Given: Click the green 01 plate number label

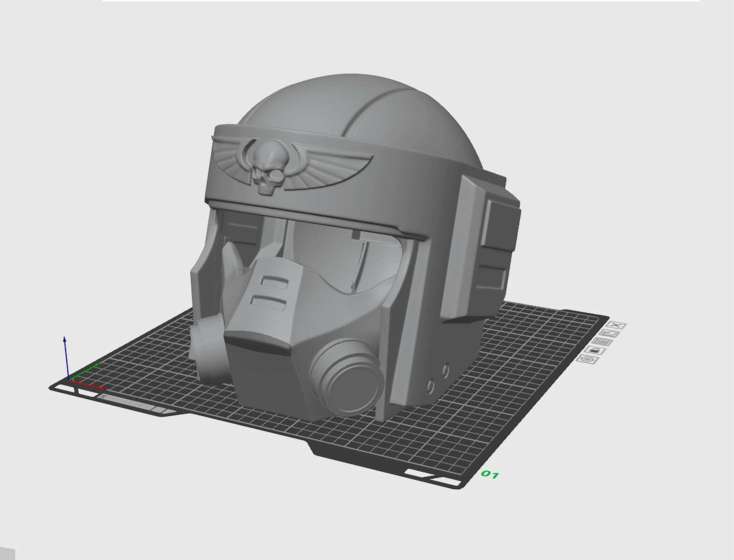Looking at the screenshot, I should pos(490,474).
